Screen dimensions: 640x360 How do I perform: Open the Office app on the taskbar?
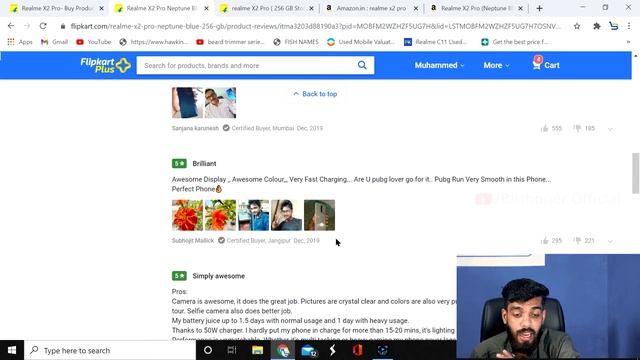tap(358, 350)
